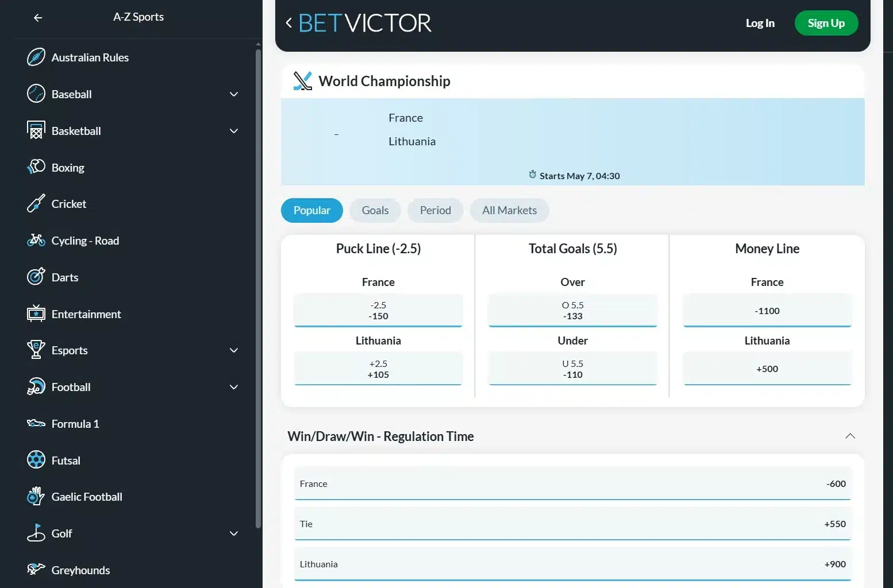Click the World Championship title text
Viewport: 893px width, 588px height.
(x=384, y=81)
